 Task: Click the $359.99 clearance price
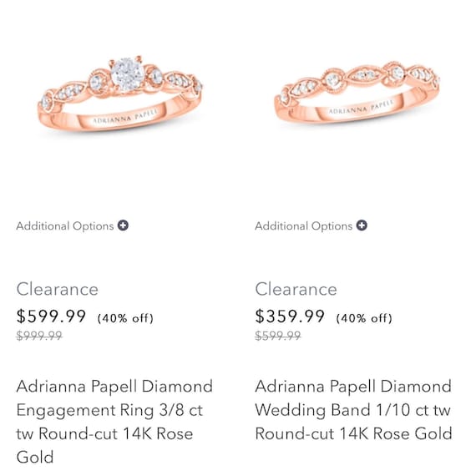point(290,316)
